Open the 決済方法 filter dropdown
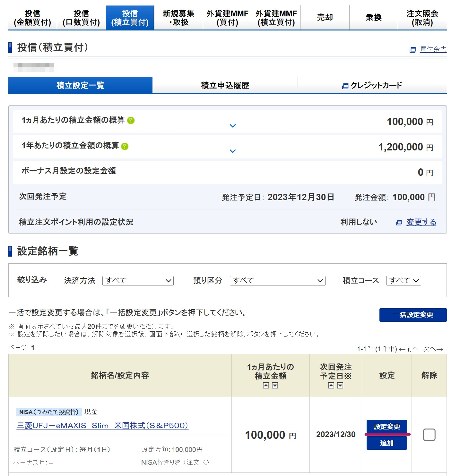 [x=138, y=281]
